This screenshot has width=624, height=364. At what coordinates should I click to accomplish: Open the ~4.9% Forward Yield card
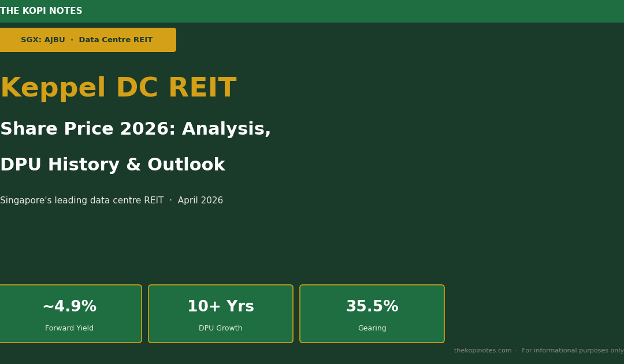click(70, 314)
